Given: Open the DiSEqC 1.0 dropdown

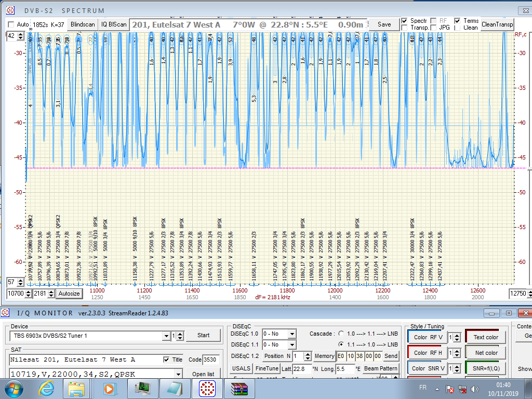Looking at the screenshot, I should click(x=291, y=334).
